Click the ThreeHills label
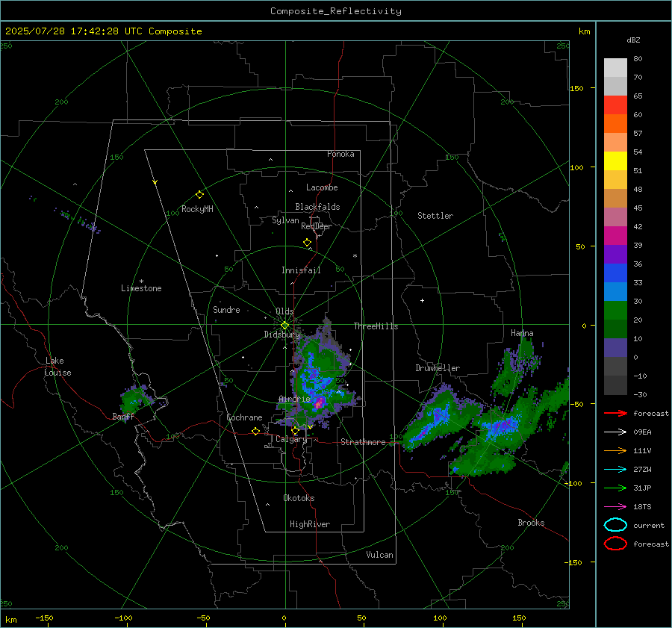672x628 pixels. (x=376, y=326)
